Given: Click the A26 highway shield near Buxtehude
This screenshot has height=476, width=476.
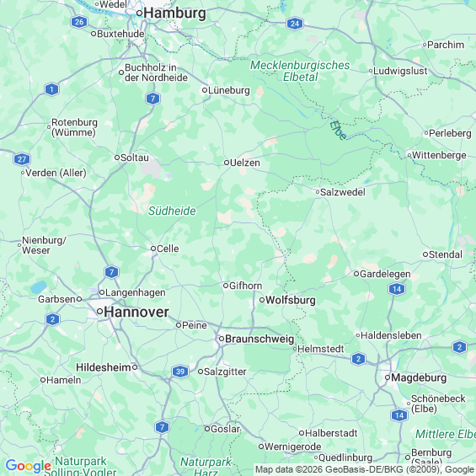Looking at the screenshot, I should click(79, 22).
